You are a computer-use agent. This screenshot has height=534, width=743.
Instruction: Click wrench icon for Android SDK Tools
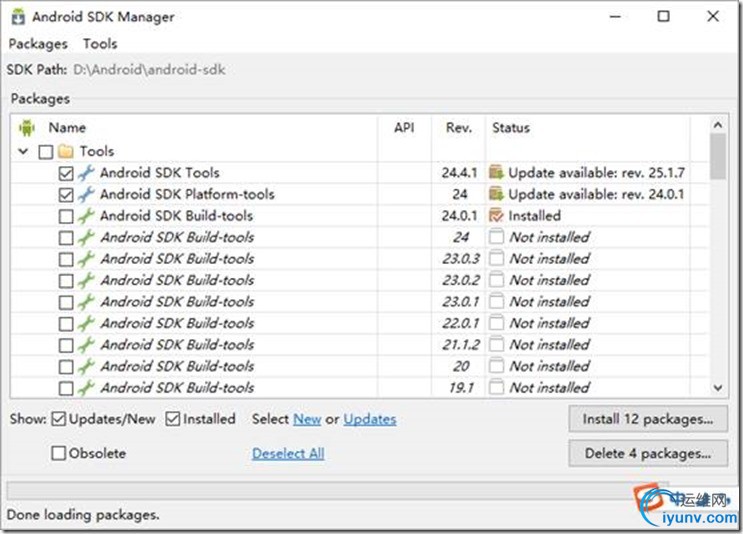(86, 173)
